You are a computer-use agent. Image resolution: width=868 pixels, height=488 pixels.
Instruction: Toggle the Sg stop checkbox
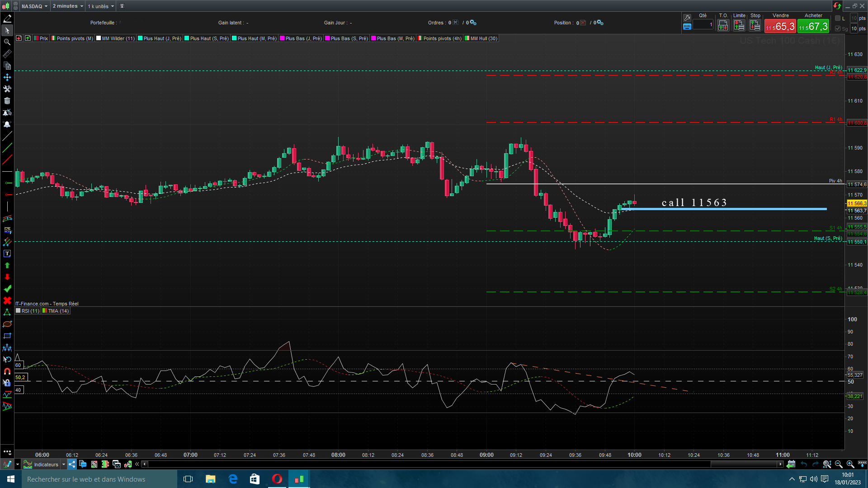[x=837, y=28]
